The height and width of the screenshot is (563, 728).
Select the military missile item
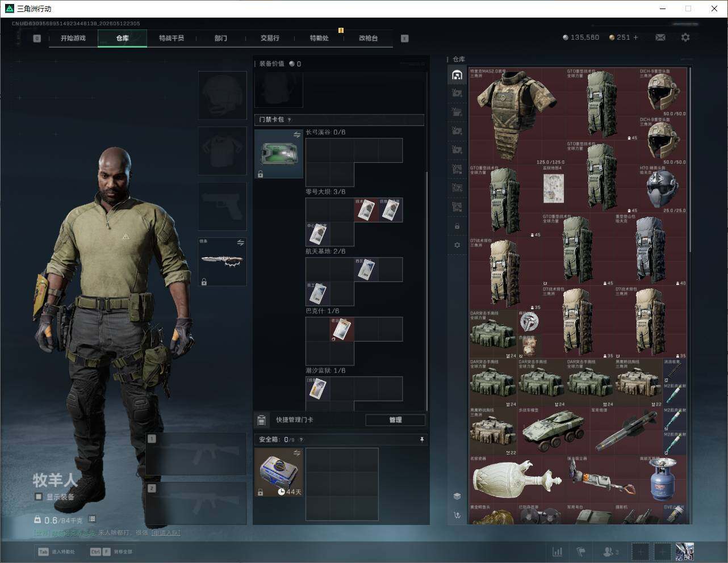[625, 431]
